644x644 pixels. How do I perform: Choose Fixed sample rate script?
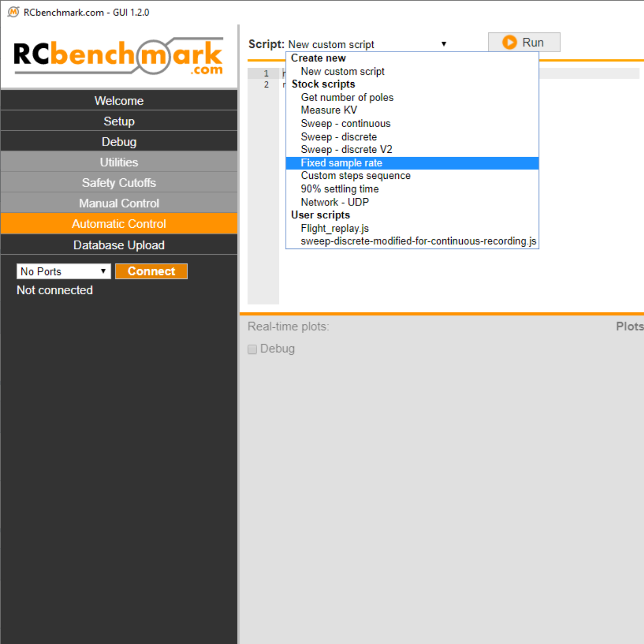412,163
